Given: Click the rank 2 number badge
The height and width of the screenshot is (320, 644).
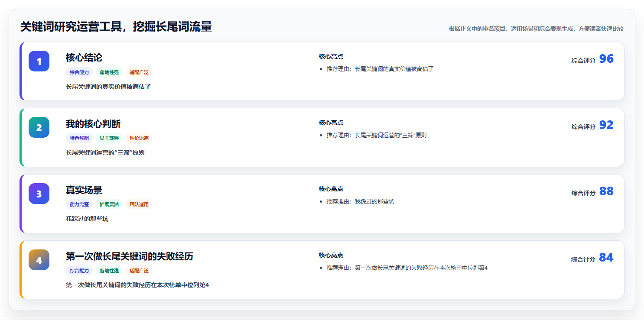Looking at the screenshot, I should coord(39,127).
